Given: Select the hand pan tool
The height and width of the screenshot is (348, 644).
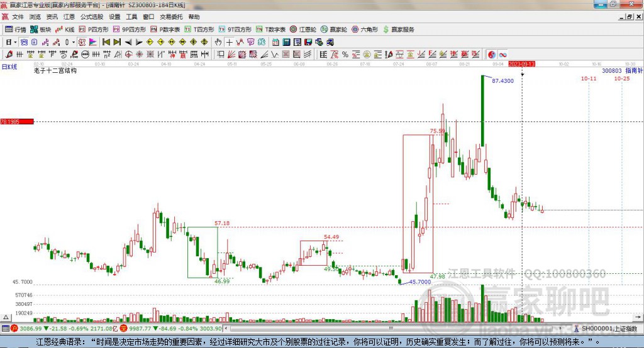Looking at the screenshot, I should click(218, 42).
